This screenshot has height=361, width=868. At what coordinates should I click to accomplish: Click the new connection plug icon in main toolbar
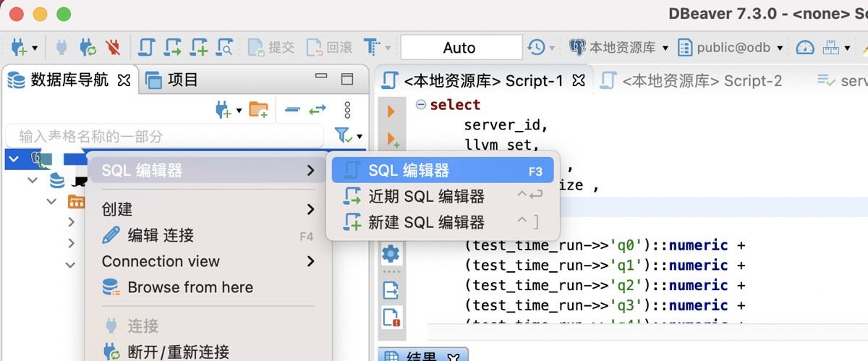[18, 48]
